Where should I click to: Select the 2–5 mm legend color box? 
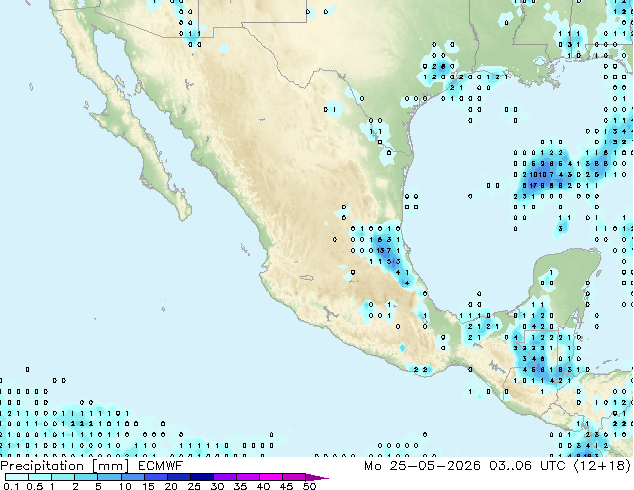pos(86,477)
